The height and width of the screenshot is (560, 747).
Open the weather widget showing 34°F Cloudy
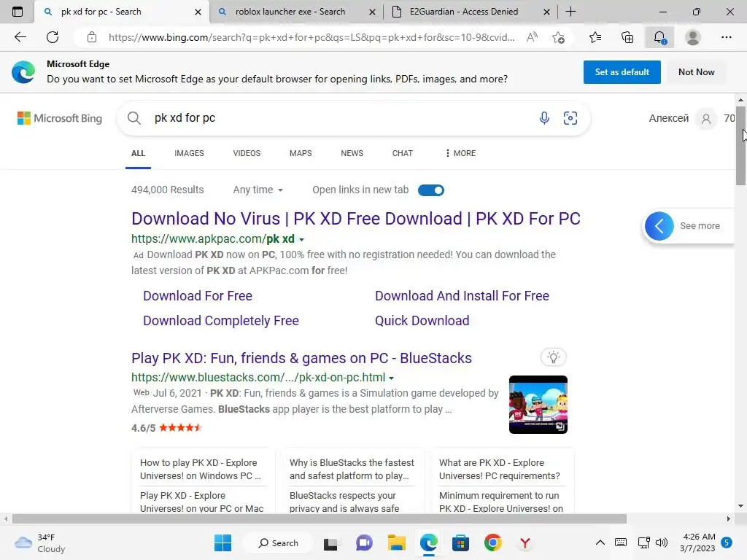[x=40, y=542]
